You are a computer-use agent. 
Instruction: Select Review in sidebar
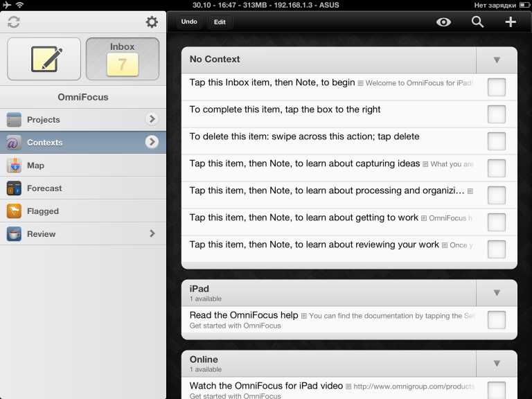tap(83, 234)
